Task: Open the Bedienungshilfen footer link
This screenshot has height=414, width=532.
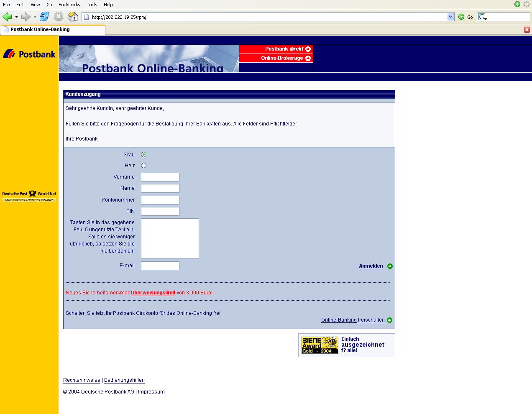Action: [124, 380]
